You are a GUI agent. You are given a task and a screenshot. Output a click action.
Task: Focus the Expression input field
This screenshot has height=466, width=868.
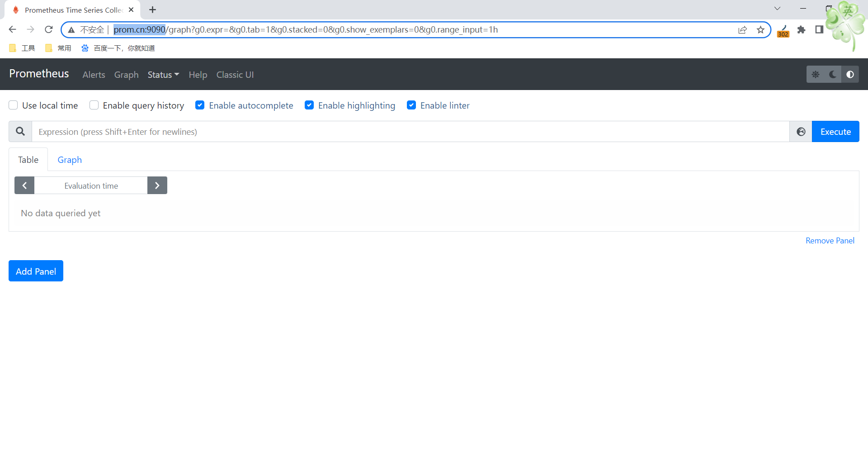coord(410,131)
